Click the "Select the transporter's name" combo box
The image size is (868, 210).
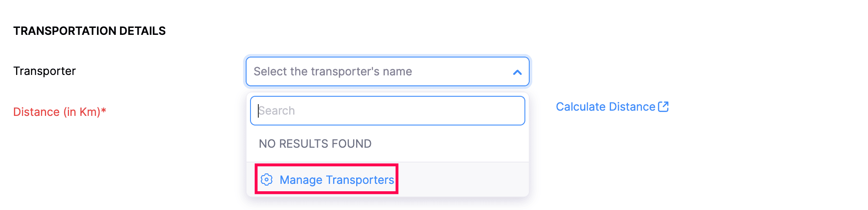[374, 71]
